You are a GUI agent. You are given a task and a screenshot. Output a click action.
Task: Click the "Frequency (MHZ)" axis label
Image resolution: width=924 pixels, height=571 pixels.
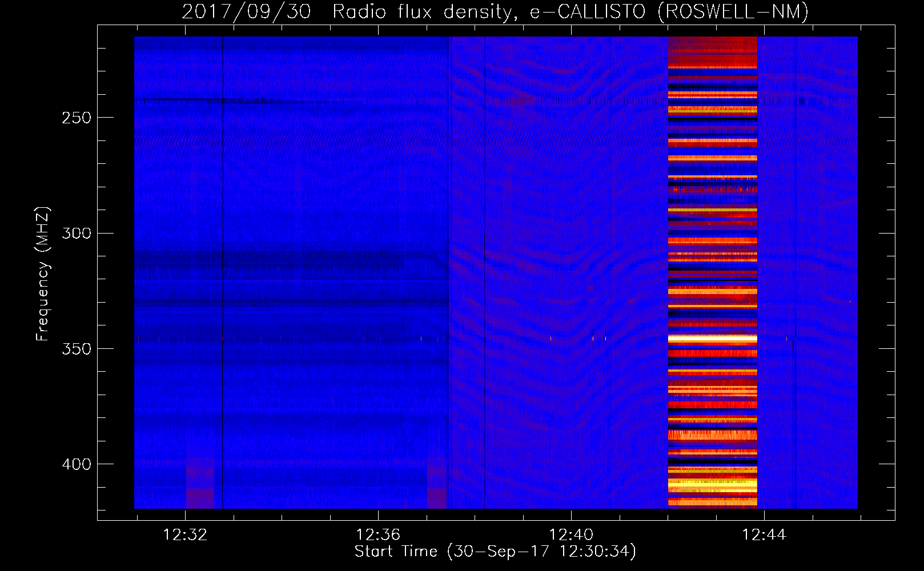pos(43,274)
